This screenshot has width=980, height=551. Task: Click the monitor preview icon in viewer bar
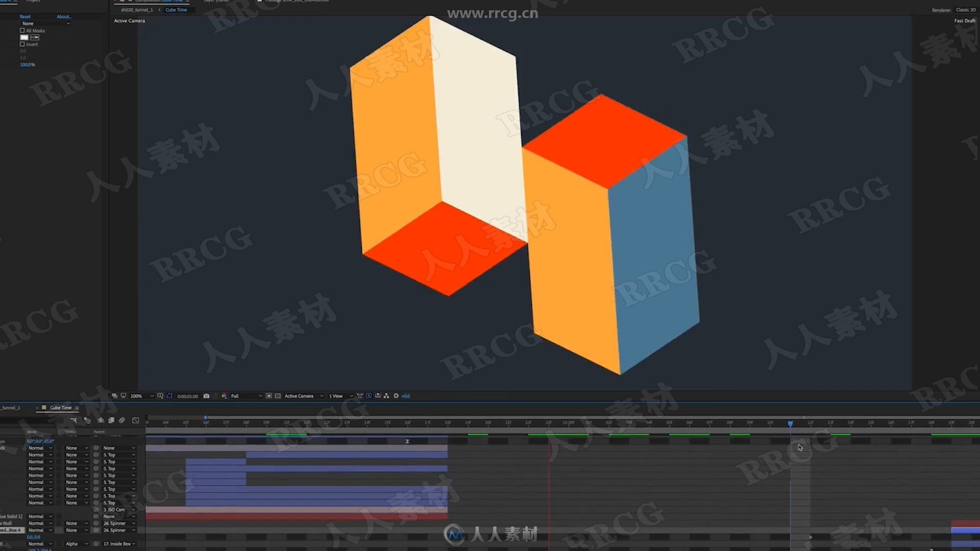[124, 396]
